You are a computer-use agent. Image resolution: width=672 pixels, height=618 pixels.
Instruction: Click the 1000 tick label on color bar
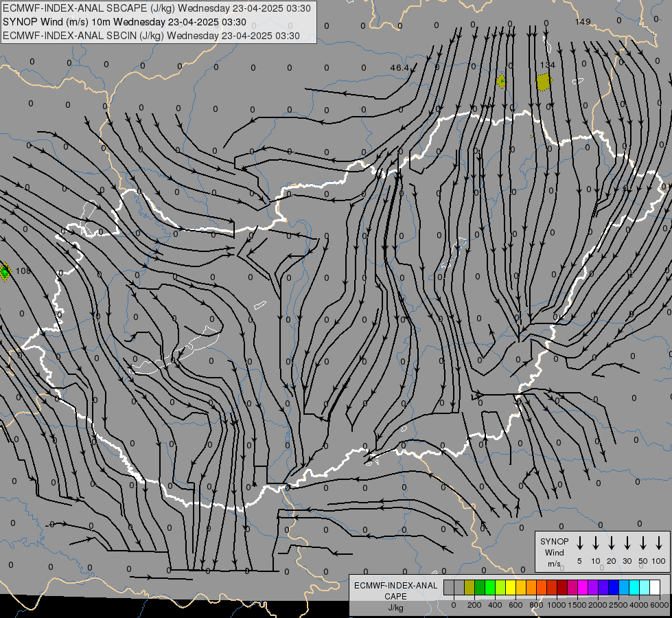[x=557, y=605]
